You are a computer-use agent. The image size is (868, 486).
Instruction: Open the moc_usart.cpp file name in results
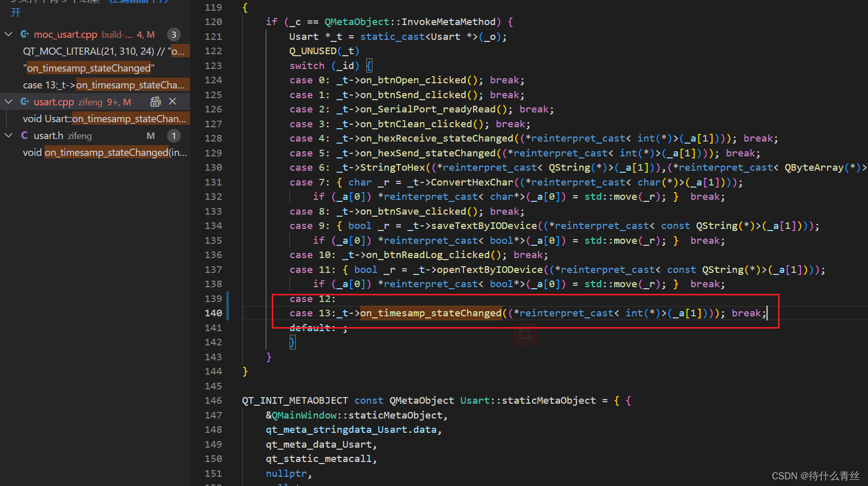(65, 34)
